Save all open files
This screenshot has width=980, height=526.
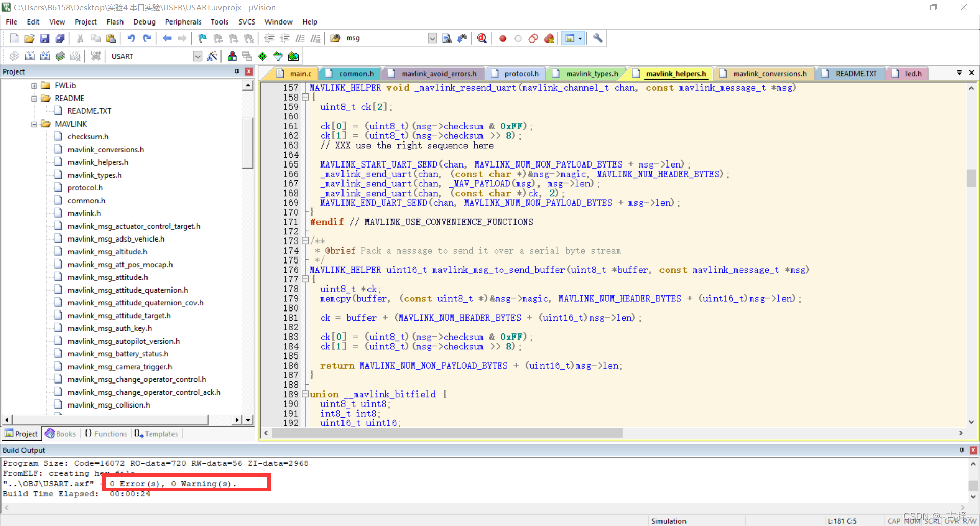(60, 38)
